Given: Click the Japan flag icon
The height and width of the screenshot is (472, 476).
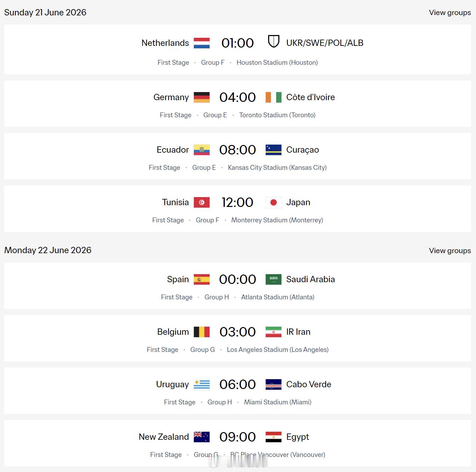Looking at the screenshot, I should pos(273,202).
